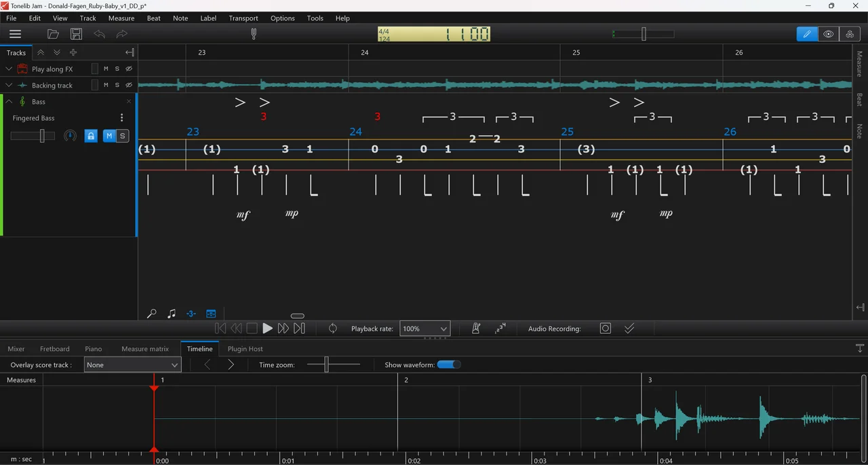The height and width of the screenshot is (465, 868).
Task: Switch to the Fretboard tab
Action: (x=54, y=349)
